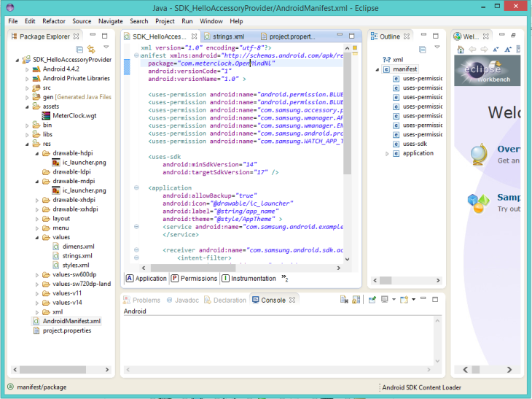Collapse the manifest element fold marker in editor
The height and width of the screenshot is (399, 532).
(136, 56)
